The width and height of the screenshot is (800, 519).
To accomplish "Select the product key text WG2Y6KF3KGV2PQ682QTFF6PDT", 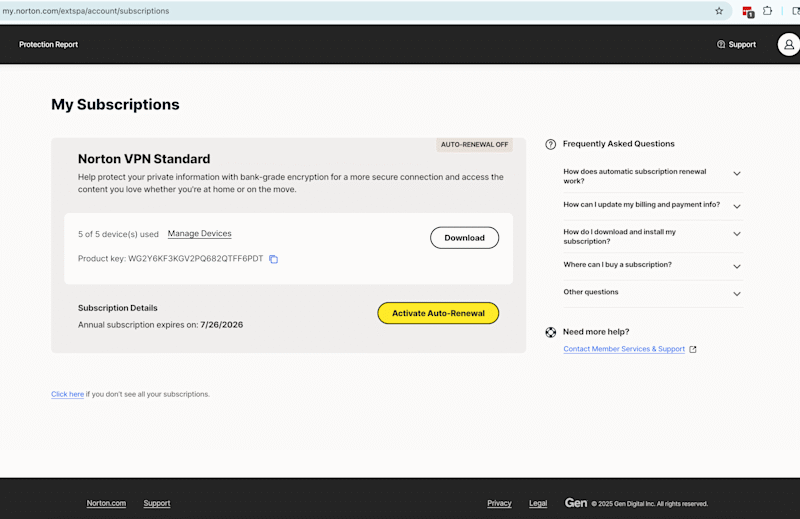I will coord(195,259).
